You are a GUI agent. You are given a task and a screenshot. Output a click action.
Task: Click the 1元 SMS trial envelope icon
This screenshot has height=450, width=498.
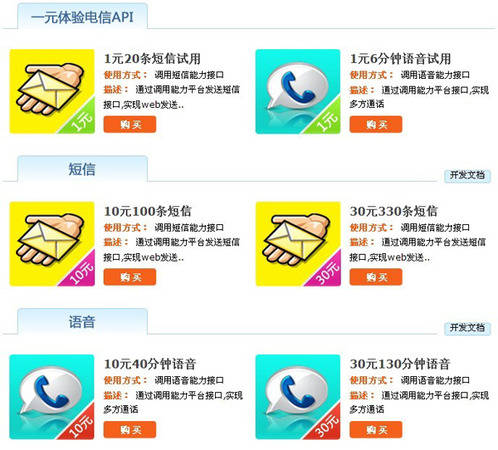coord(52,91)
